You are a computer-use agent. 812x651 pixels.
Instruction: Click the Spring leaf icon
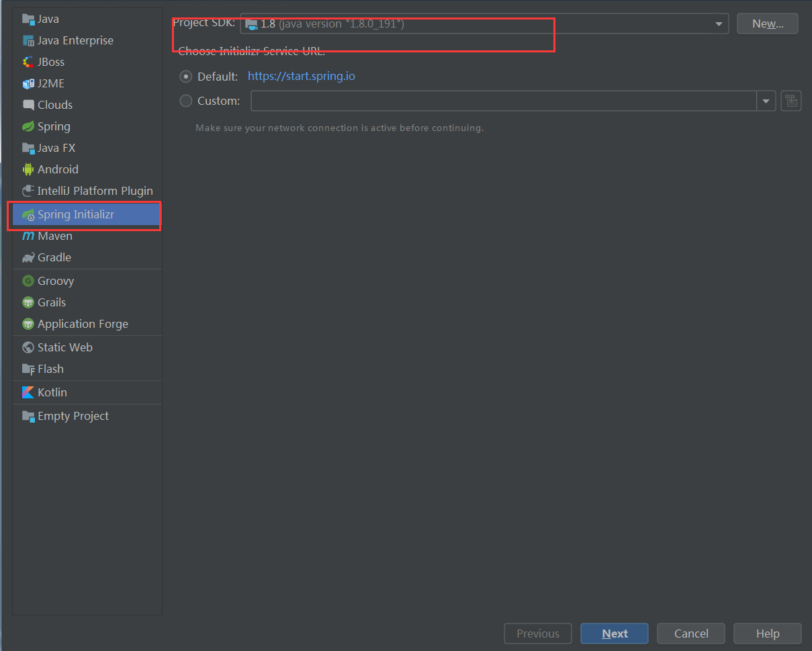pos(28,126)
